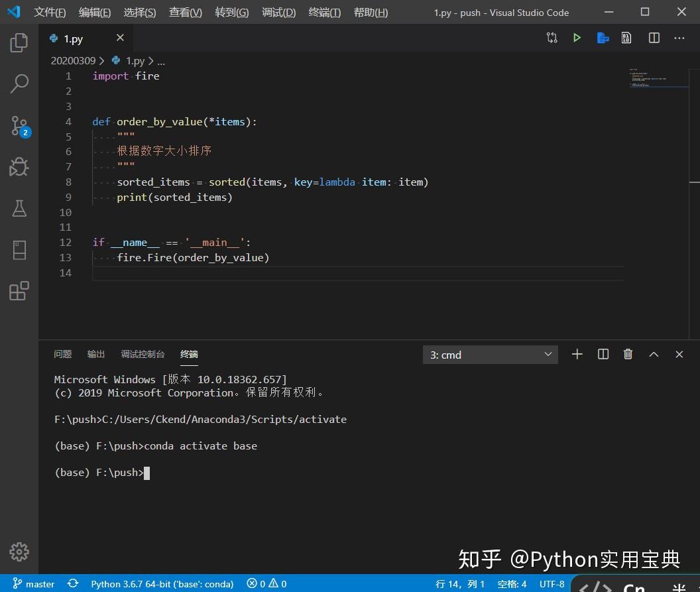Kill the cmd terminal with the trash icon

click(x=628, y=354)
